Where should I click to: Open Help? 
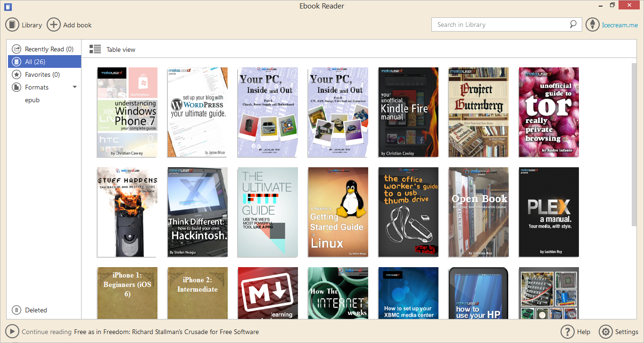[584, 332]
